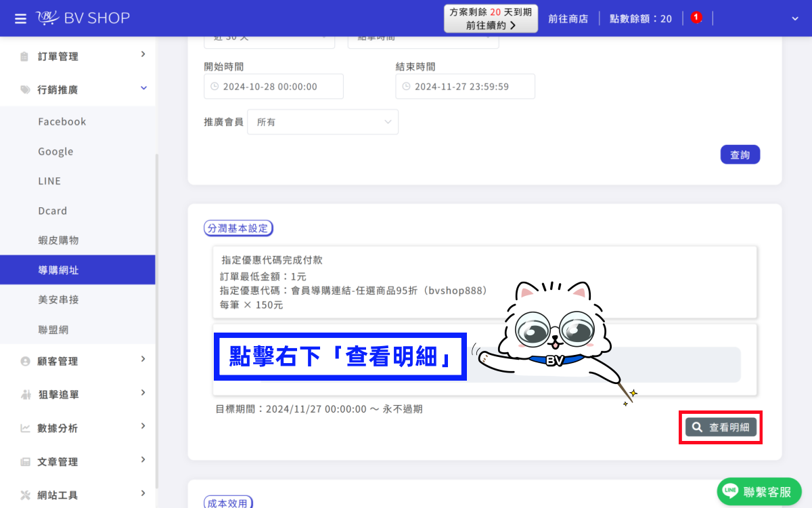Collapse the 行銷推廣 menu chevron
The image size is (812, 508).
pos(143,88)
